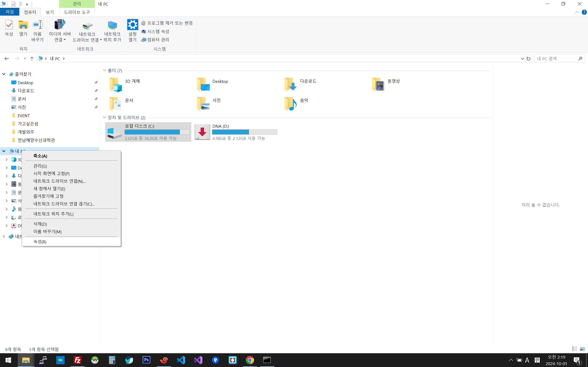The image size is (588, 367).
Task: Open the Network drive connect dropdown arrow
Action: point(101,40)
